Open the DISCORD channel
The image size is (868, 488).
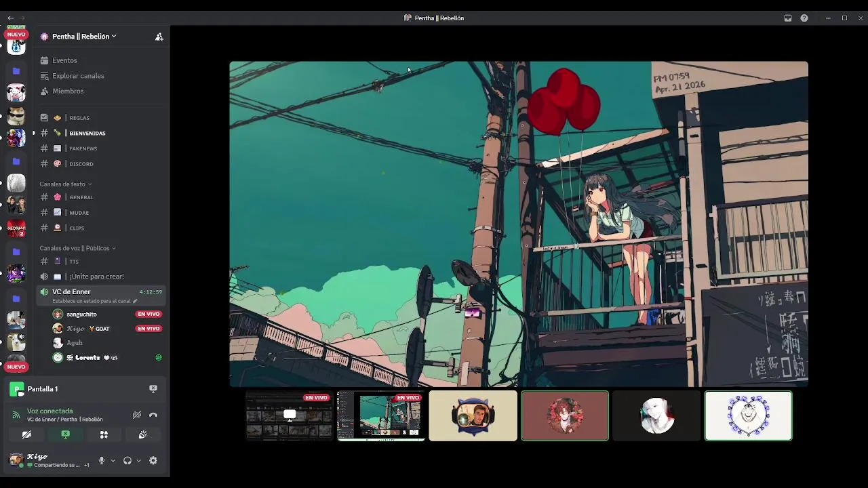pos(100,164)
